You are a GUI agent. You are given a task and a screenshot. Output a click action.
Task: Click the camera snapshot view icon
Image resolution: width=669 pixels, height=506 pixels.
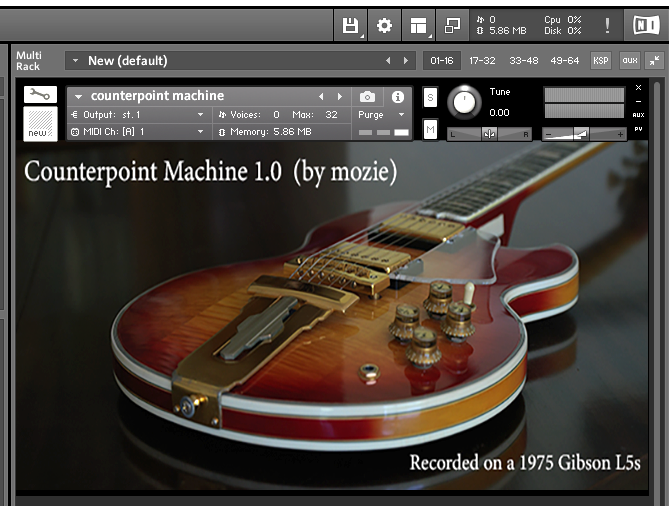pos(367,97)
